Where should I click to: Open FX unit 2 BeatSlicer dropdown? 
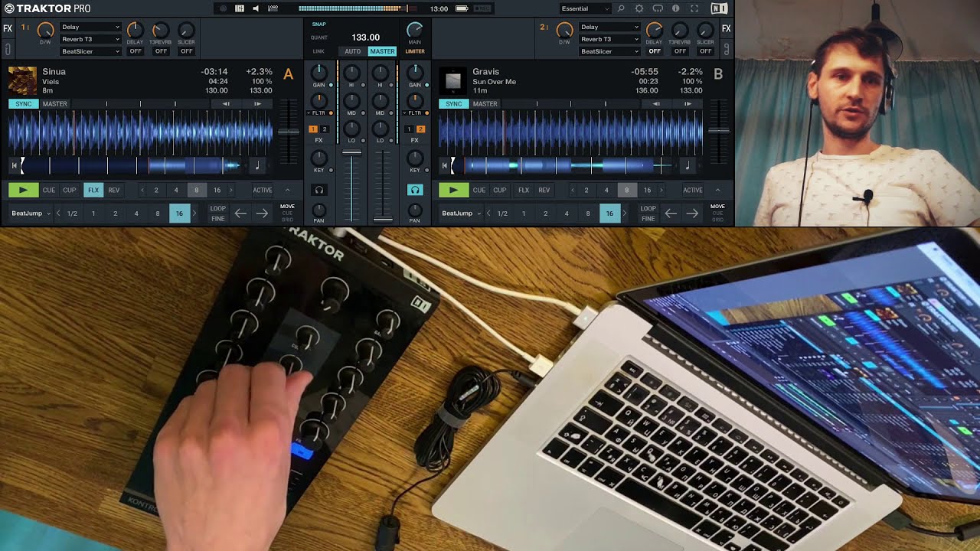point(609,51)
